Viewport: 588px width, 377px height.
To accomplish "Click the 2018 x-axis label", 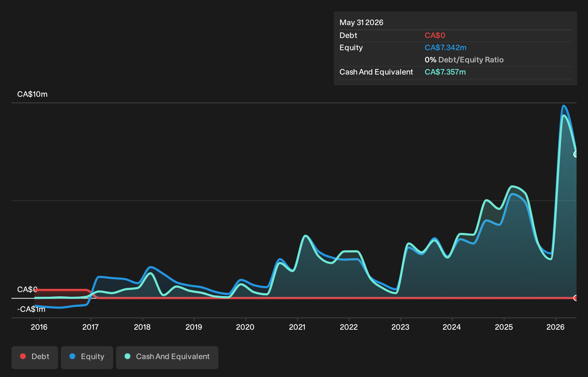I will (142, 327).
